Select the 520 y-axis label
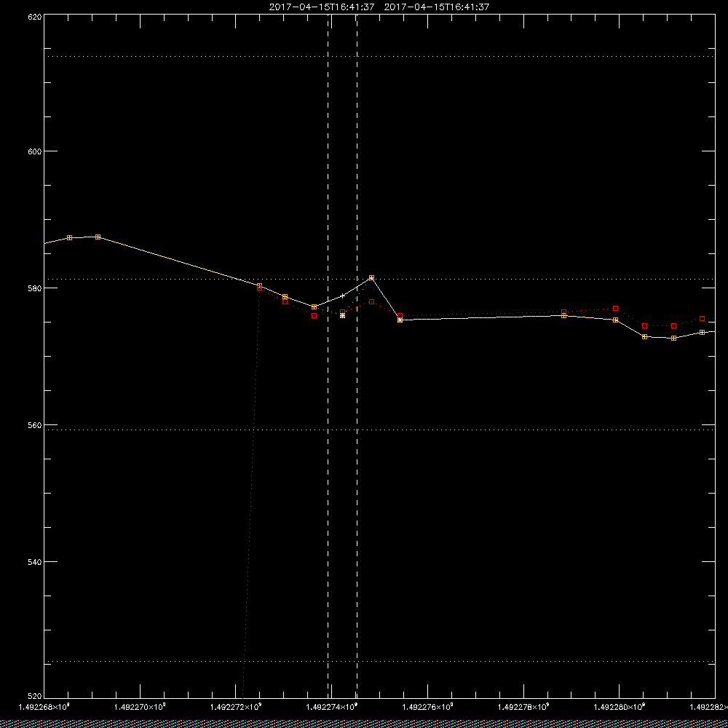728x728 pixels. 35,697
